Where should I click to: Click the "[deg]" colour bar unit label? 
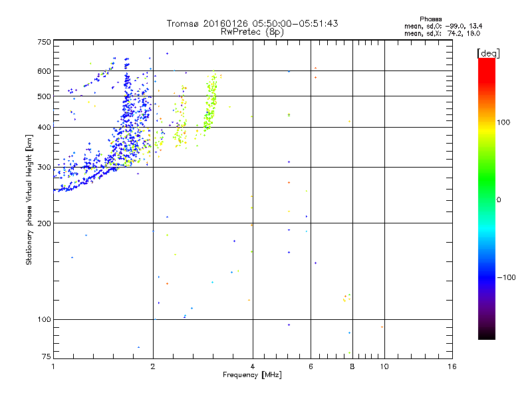click(488, 54)
